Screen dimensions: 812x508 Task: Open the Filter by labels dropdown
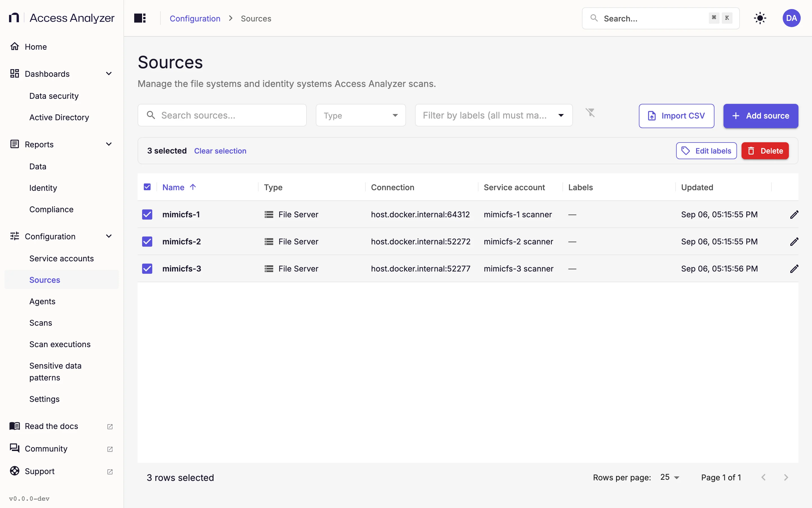tap(494, 115)
